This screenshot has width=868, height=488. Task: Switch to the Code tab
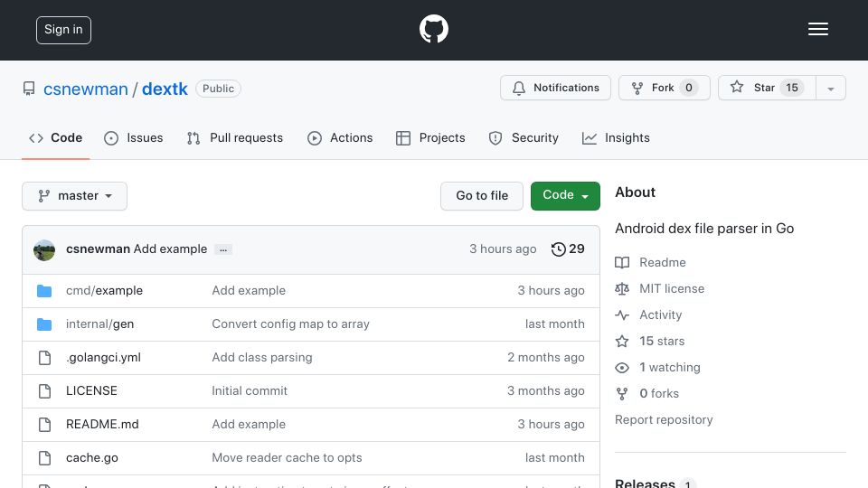(55, 137)
